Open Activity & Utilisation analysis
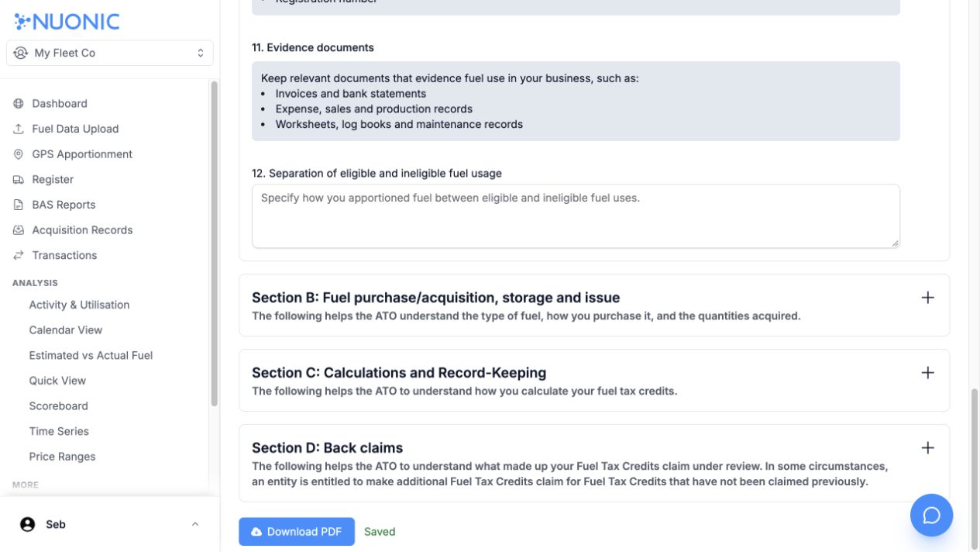 [79, 305]
